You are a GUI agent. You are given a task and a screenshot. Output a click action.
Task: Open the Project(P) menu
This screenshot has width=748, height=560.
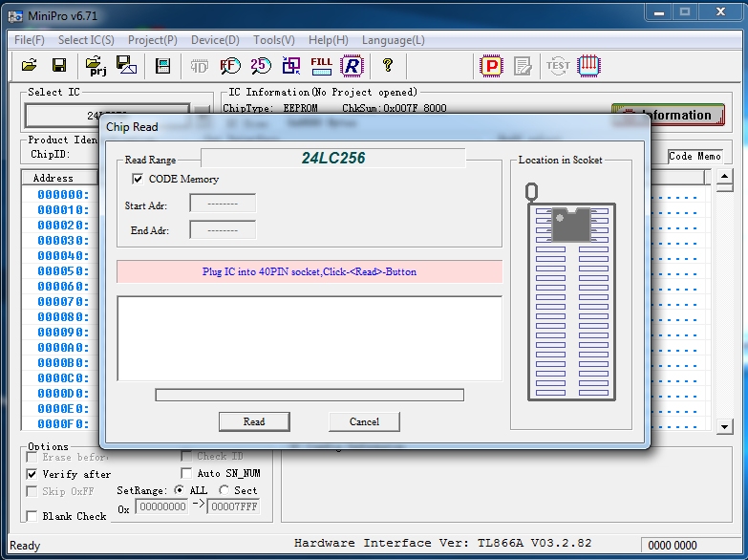[x=153, y=40]
